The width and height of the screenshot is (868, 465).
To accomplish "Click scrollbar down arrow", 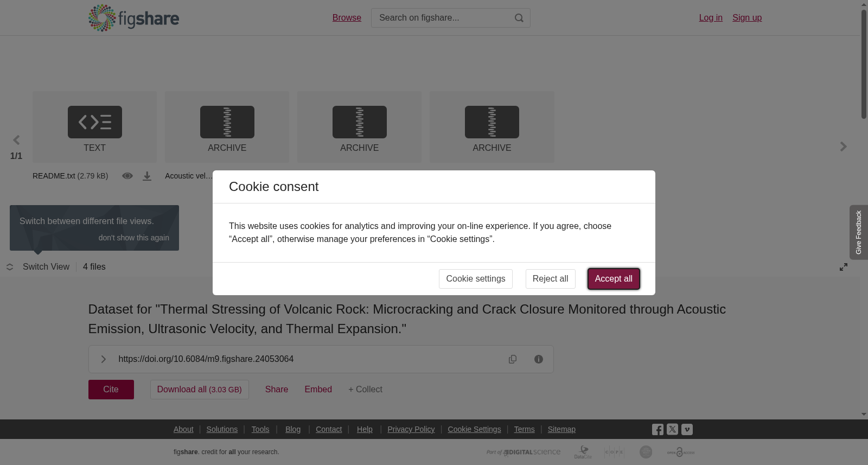I will 864,415.
